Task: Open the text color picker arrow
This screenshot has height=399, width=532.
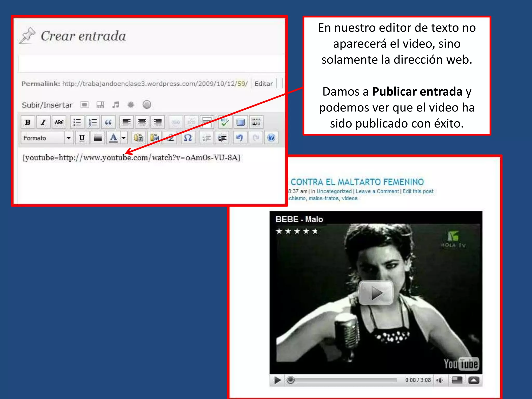Action: point(124,138)
